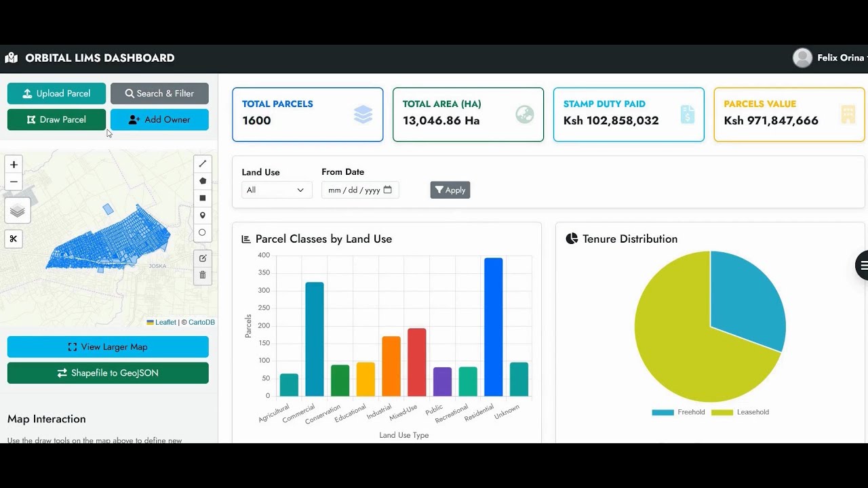Toggle the Leasehold legend item
868x488 pixels.
740,412
